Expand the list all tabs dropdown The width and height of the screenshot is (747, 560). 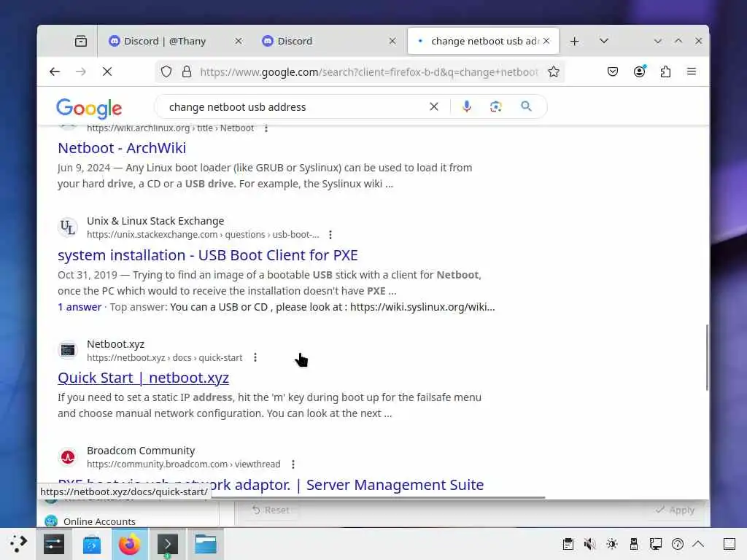(603, 41)
